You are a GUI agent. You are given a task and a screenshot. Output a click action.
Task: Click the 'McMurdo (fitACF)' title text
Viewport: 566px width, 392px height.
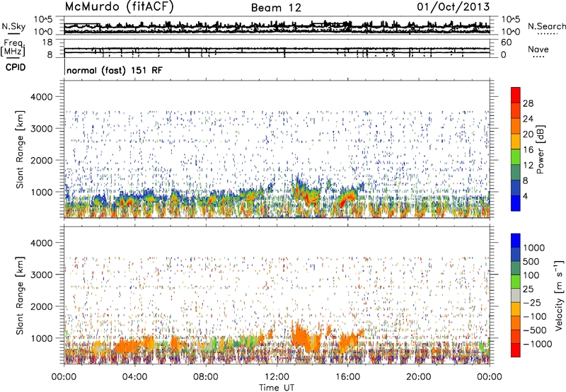tap(119, 7)
